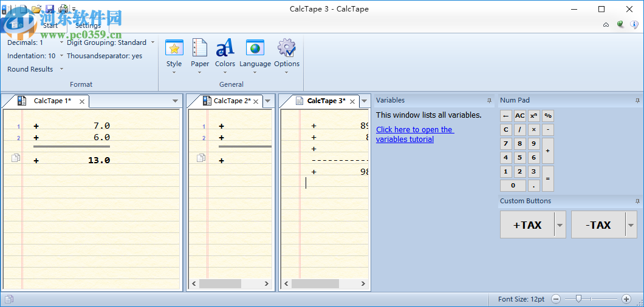
Task: Close the CalcTape 3 tab
Action: coord(352,101)
